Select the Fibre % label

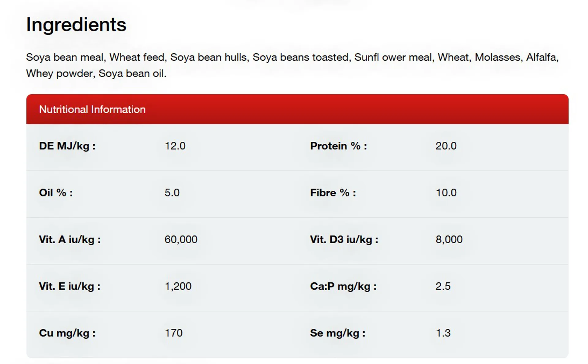point(333,193)
